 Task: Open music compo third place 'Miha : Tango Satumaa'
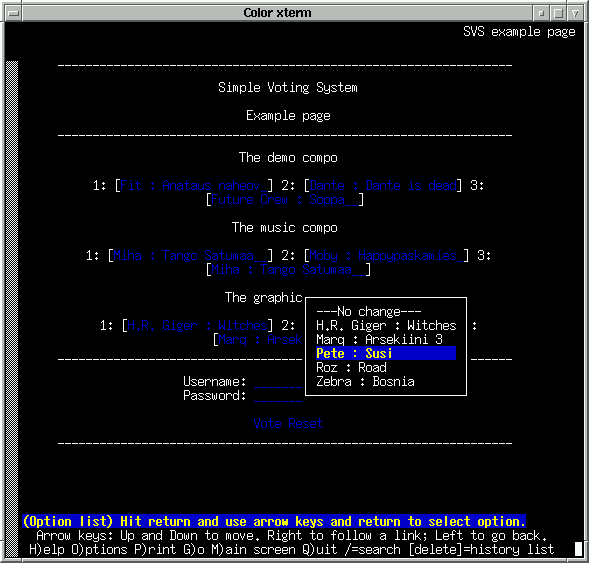click(x=288, y=270)
